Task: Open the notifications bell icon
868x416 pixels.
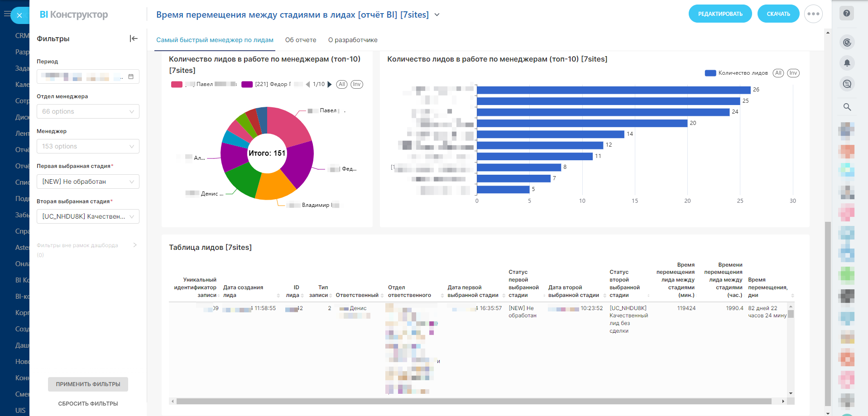Action: (847, 63)
